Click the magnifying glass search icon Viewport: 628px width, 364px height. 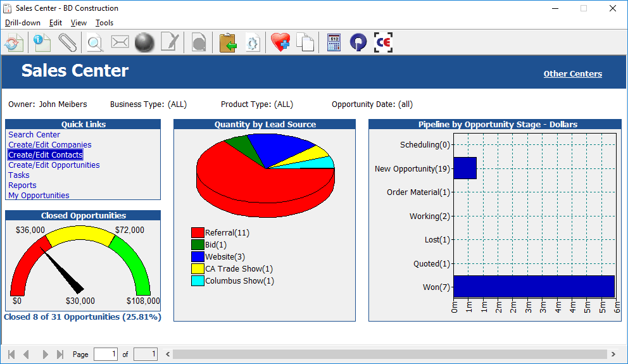[95, 43]
